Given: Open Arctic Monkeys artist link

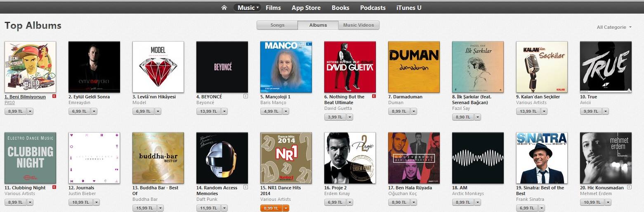Looking at the screenshot, I should tap(468, 193).
